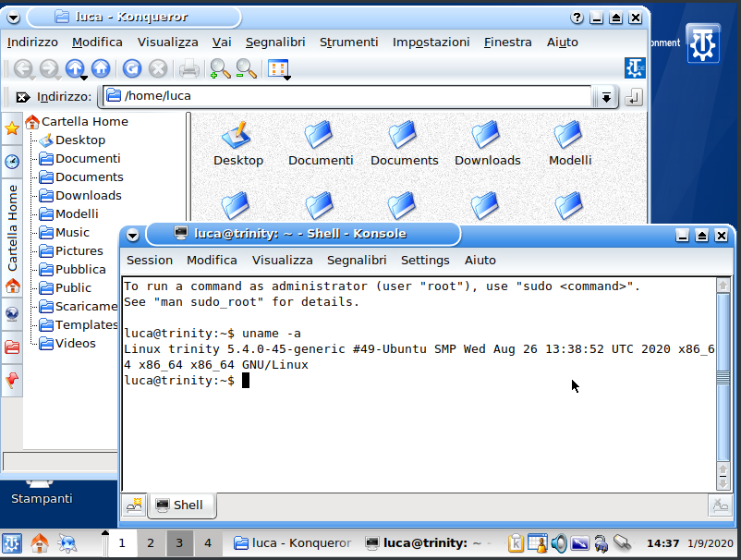Click the volume speaker tray icon
Image resolution: width=741 pixels, height=560 pixels.
click(559, 543)
